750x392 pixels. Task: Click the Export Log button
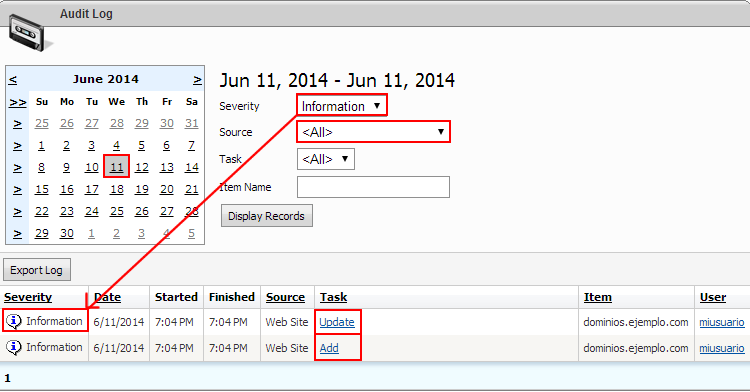[37, 270]
